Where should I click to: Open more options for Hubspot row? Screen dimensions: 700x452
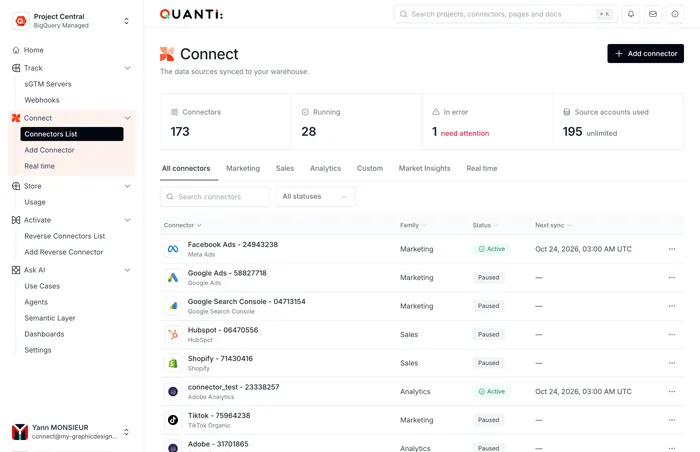click(672, 335)
